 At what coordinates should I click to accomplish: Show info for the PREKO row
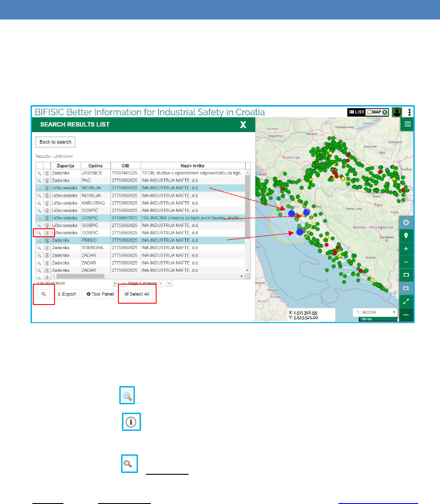[47, 240]
